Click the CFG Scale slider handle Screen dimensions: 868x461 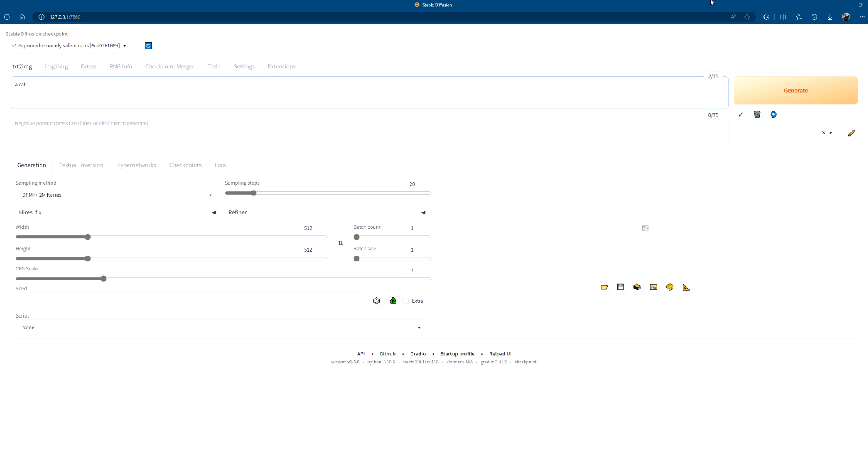point(104,279)
